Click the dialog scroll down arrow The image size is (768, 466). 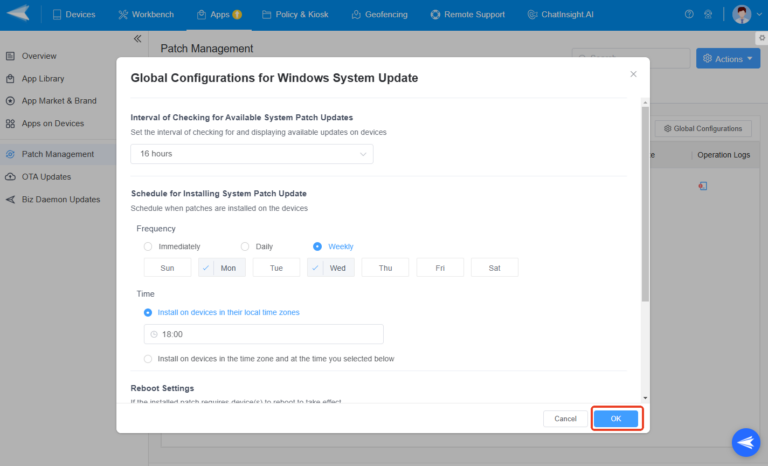(x=645, y=398)
